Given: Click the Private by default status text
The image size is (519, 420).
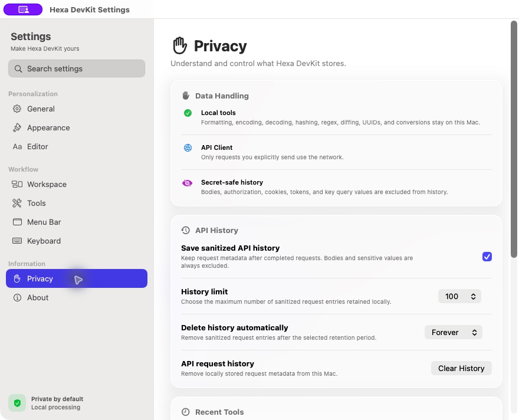Looking at the screenshot, I should pos(57,399).
